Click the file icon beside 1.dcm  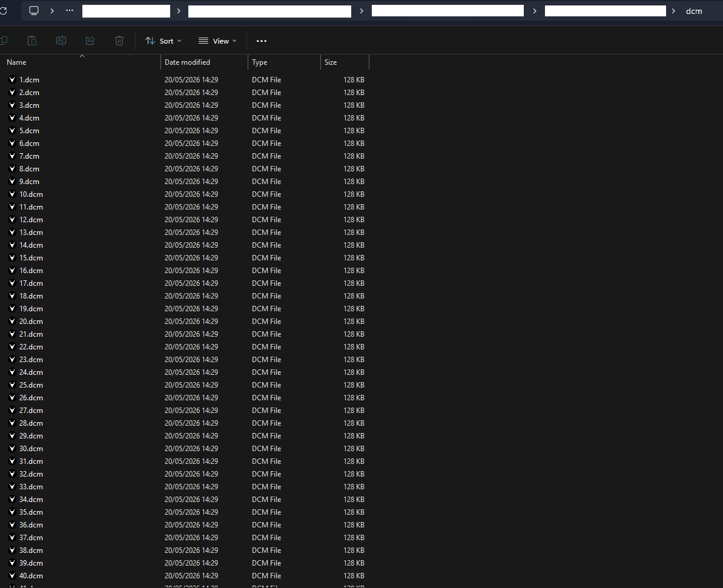[13, 79]
